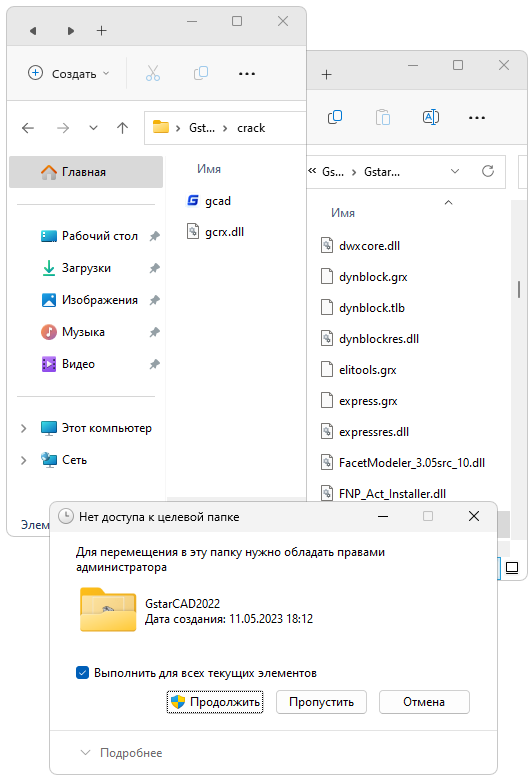Switch to large icons view in the Gstar window
The width and height of the screenshot is (532, 780).
(512, 568)
